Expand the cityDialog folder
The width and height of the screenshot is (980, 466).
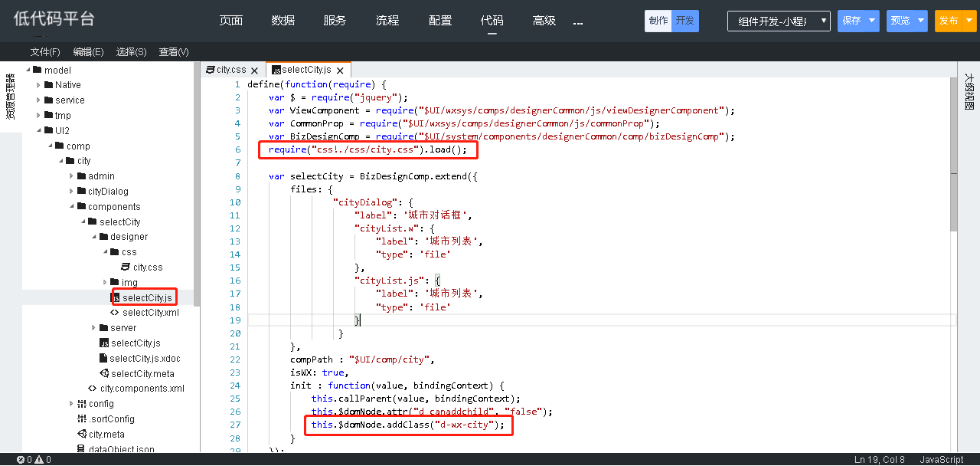pos(81,192)
